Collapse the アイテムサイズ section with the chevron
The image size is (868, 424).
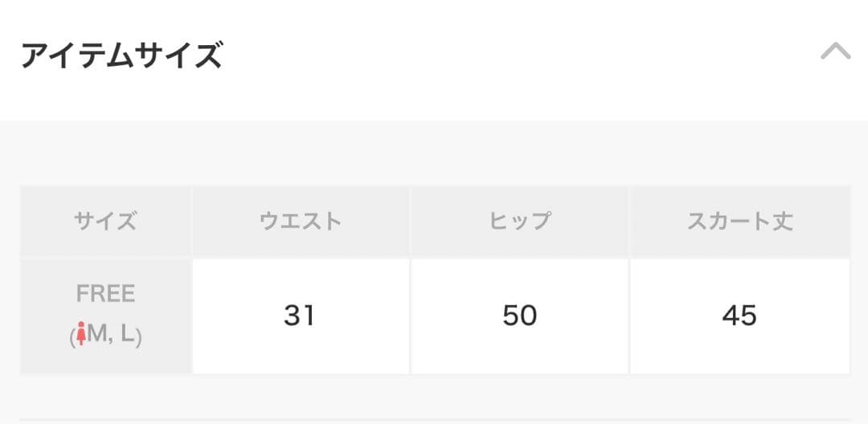tap(835, 53)
